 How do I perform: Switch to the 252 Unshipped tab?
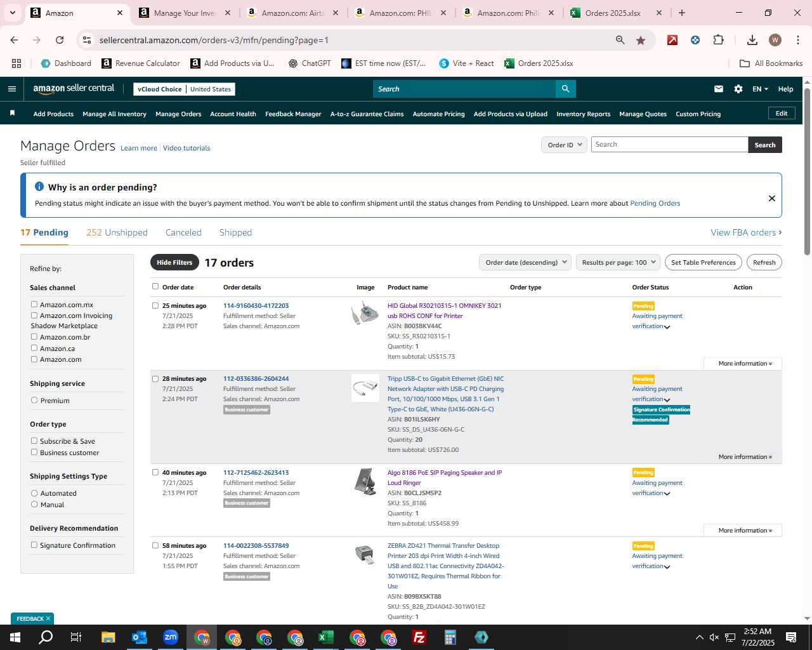(x=117, y=232)
